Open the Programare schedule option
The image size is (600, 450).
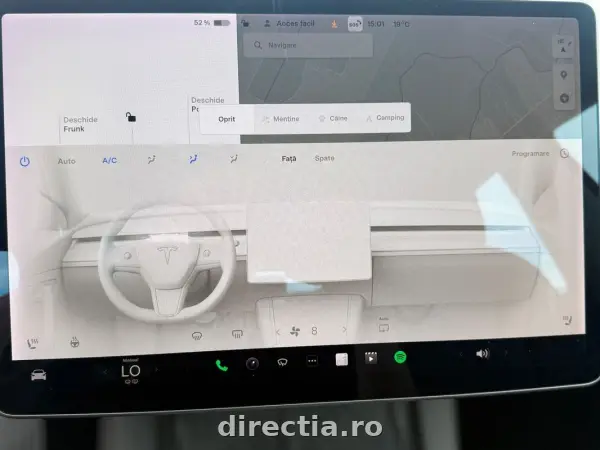[530, 153]
